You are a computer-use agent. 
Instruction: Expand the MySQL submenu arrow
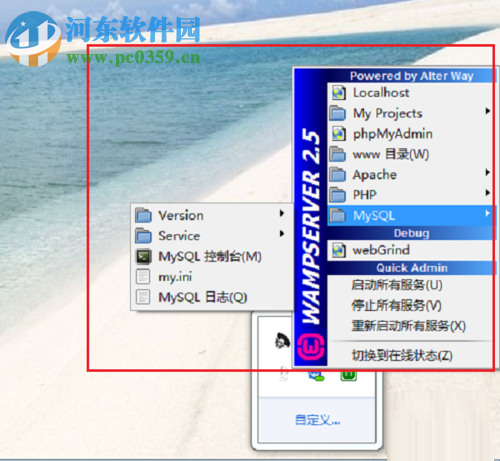(x=488, y=214)
